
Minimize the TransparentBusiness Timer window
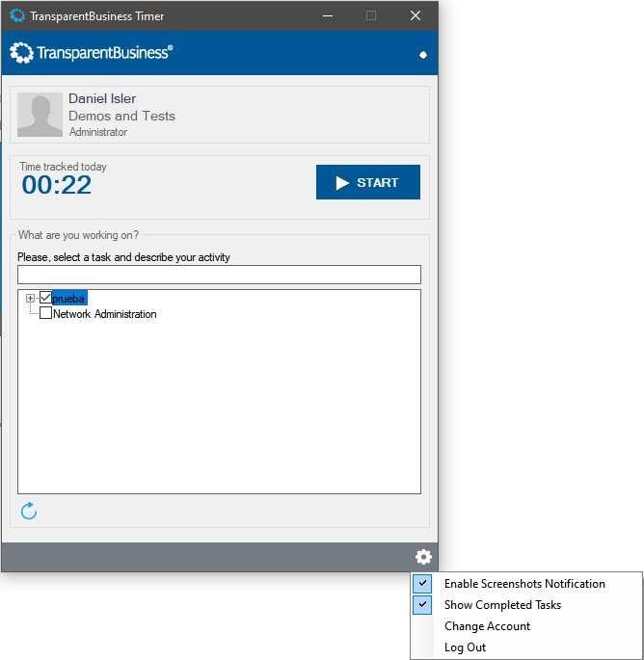pyautogui.click(x=327, y=15)
